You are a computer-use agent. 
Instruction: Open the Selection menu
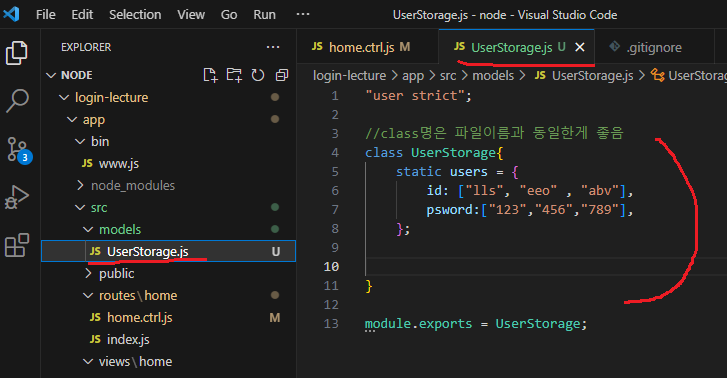(x=135, y=15)
